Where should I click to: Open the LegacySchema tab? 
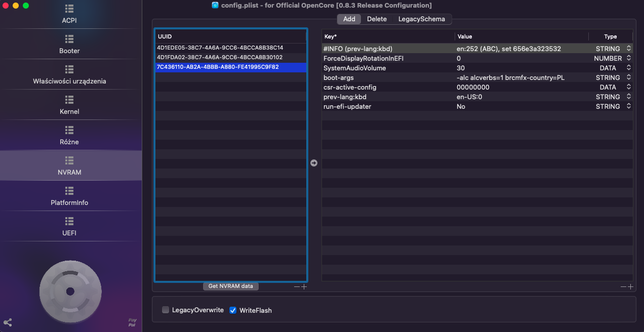[422, 19]
